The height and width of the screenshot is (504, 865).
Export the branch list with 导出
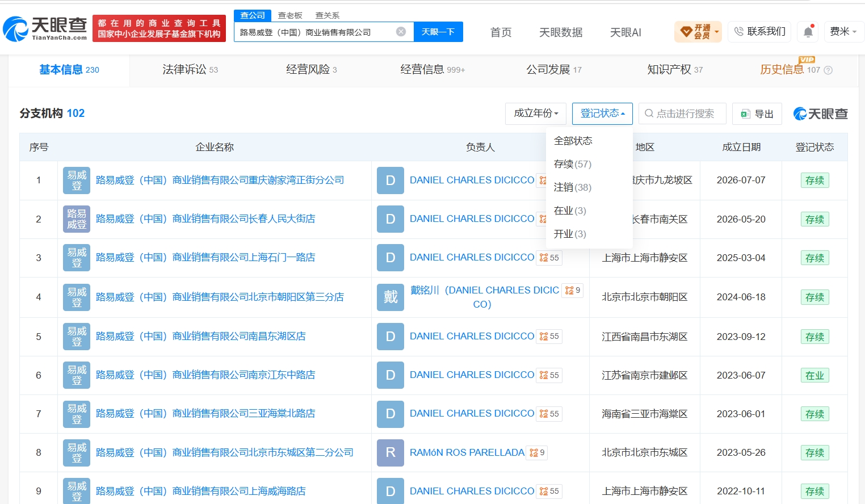(x=757, y=114)
